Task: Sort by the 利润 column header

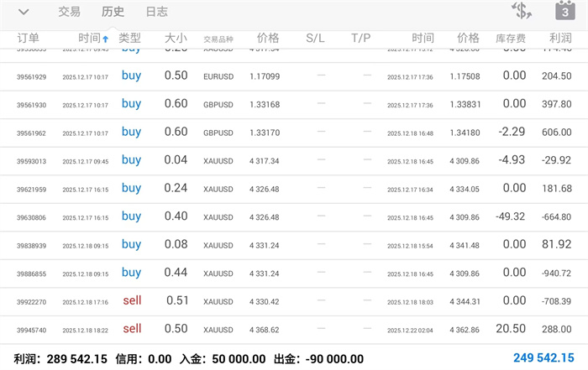Action: [x=560, y=39]
